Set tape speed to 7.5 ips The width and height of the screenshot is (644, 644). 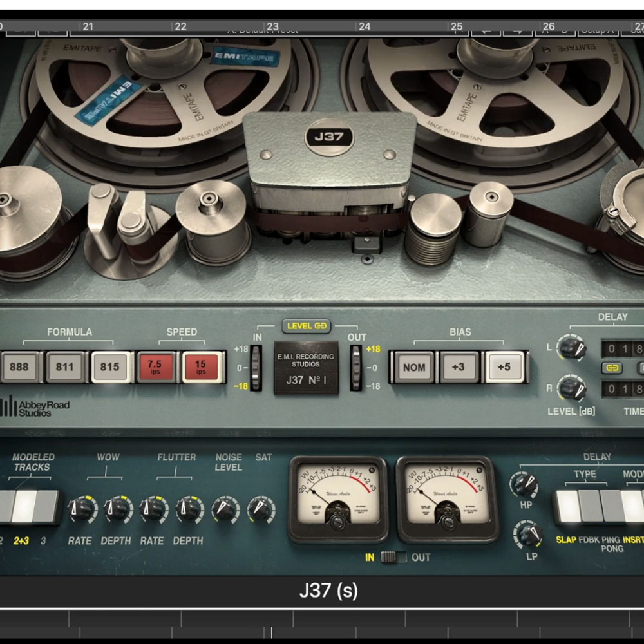coord(155,367)
